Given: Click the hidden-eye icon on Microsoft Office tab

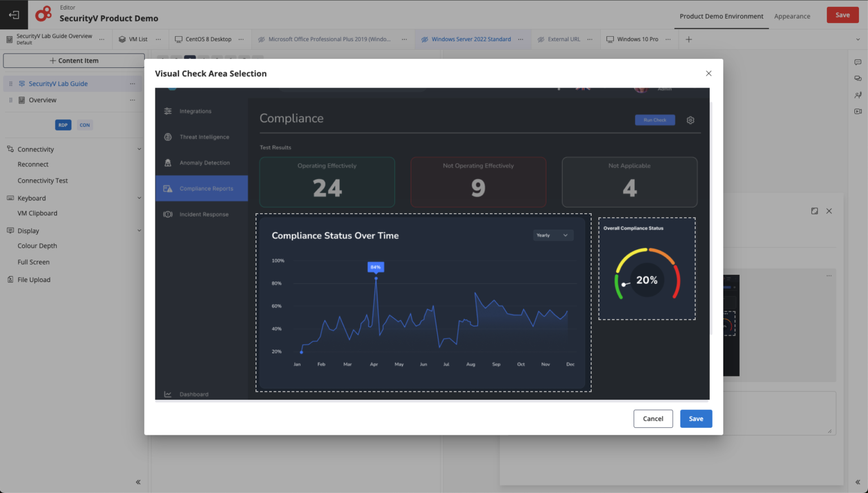Looking at the screenshot, I should pos(262,40).
